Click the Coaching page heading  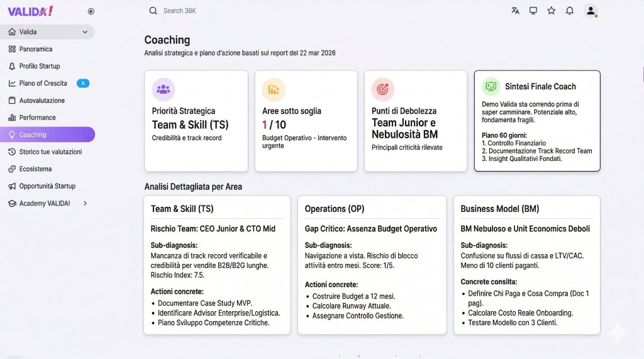click(167, 40)
